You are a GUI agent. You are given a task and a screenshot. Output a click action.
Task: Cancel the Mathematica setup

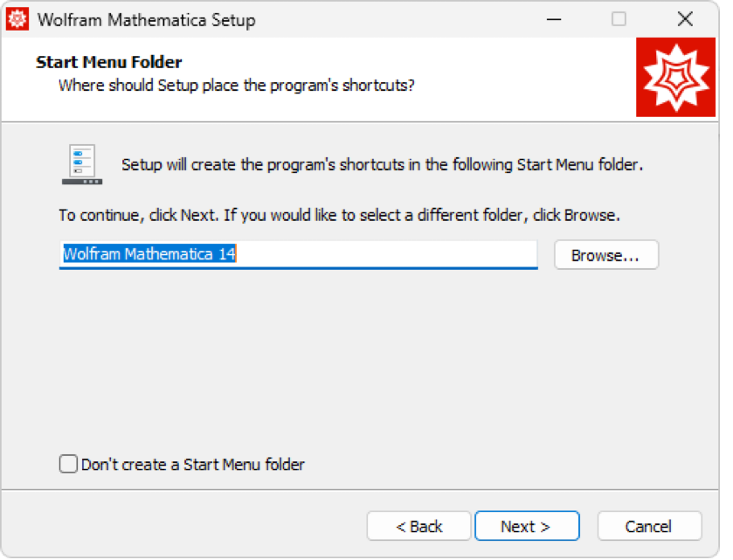point(649,526)
